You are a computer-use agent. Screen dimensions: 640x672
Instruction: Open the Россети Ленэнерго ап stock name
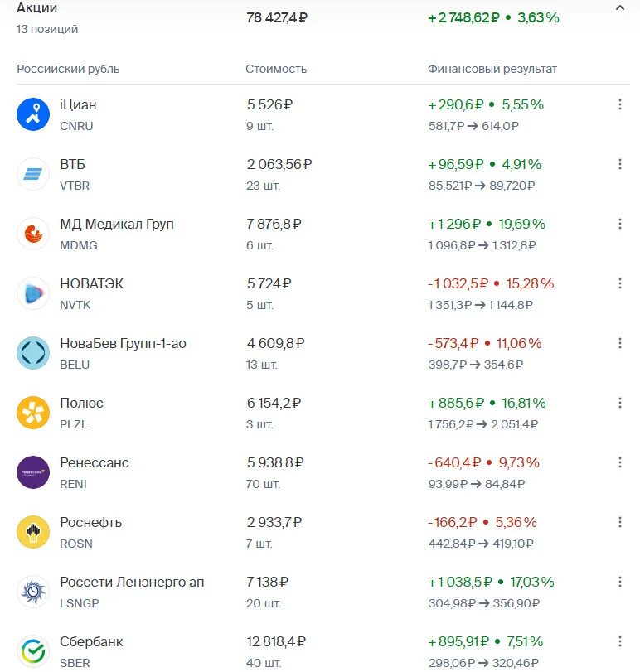132,582
